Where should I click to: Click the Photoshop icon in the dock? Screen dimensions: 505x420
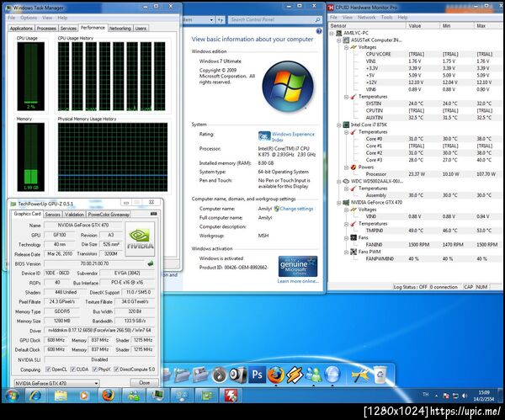click(x=257, y=375)
